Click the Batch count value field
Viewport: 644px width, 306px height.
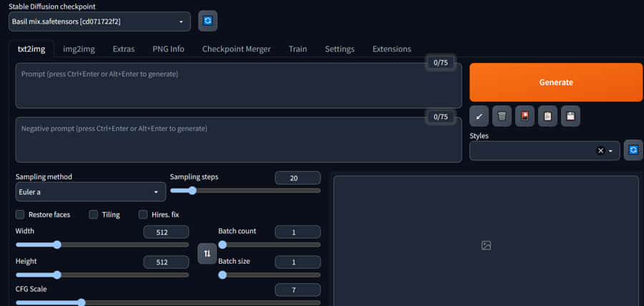click(298, 232)
